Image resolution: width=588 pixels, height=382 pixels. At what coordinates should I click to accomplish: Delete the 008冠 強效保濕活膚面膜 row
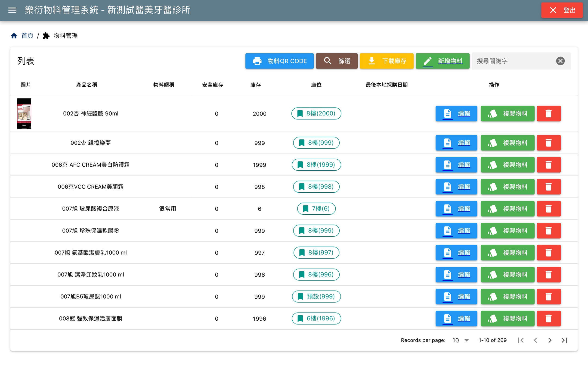pyautogui.click(x=548, y=319)
